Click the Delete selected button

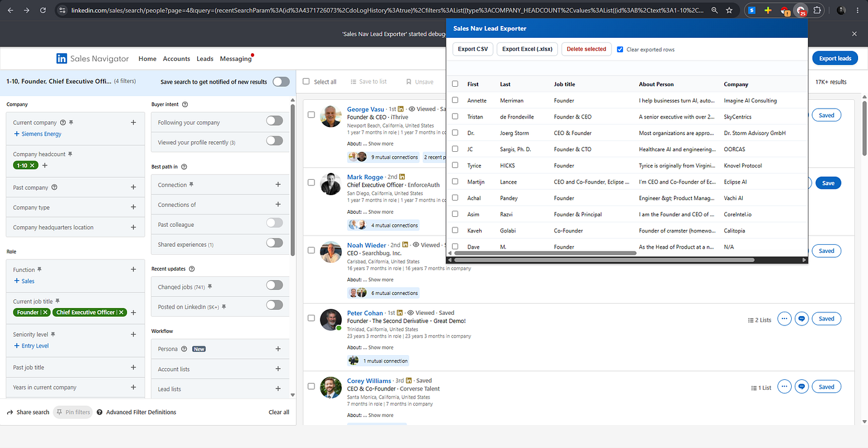587,49
